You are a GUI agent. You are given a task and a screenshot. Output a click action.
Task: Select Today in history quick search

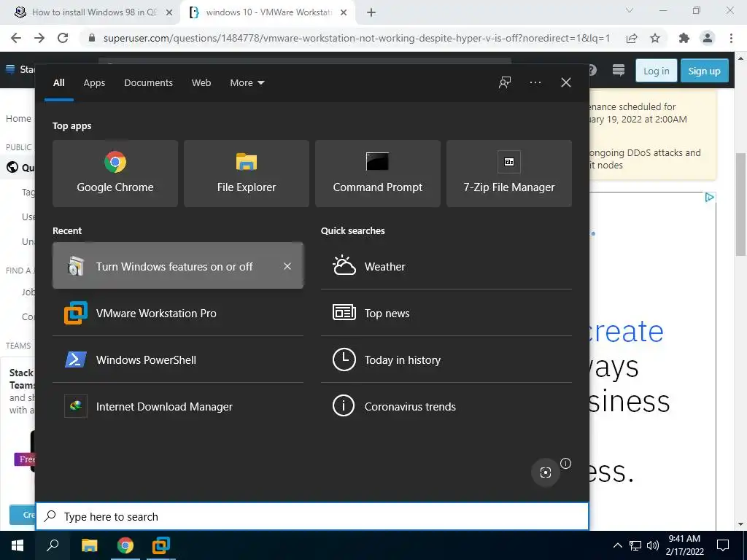pos(446,360)
